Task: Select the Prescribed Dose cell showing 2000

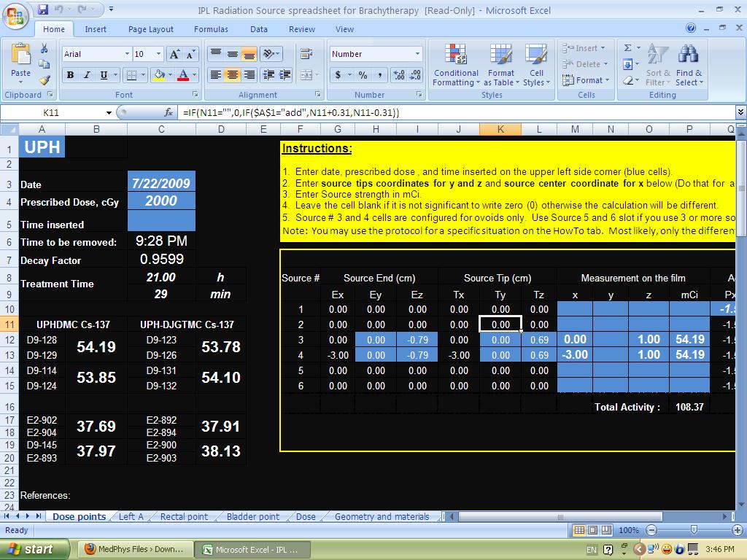Action: coord(161,201)
